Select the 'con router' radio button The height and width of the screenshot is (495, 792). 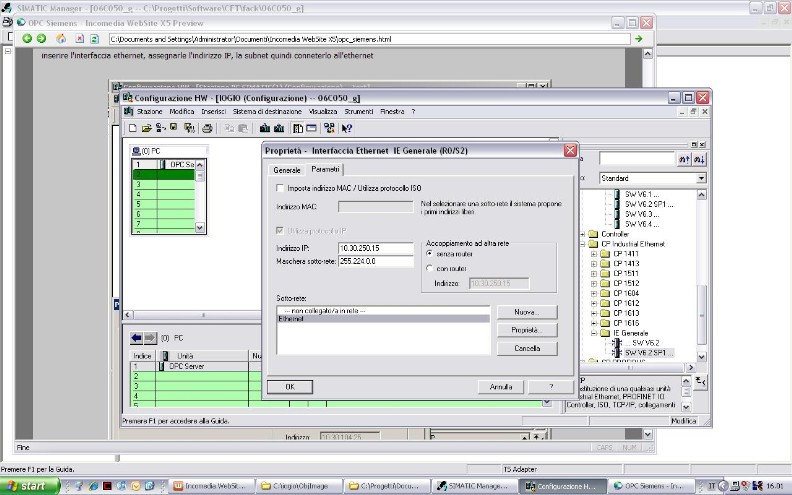tap(430, 268)
